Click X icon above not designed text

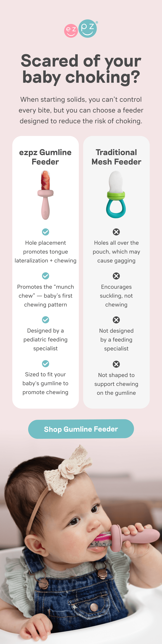[116, 320]
